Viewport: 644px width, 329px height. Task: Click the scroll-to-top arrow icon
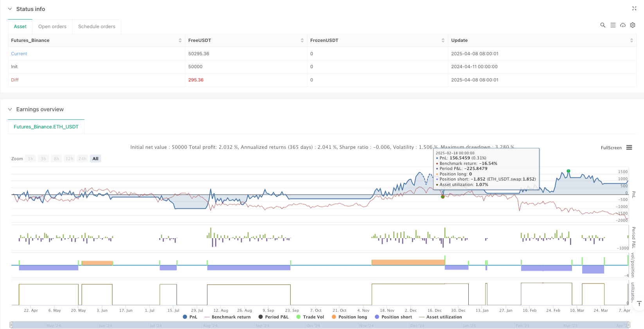point(639,304)
